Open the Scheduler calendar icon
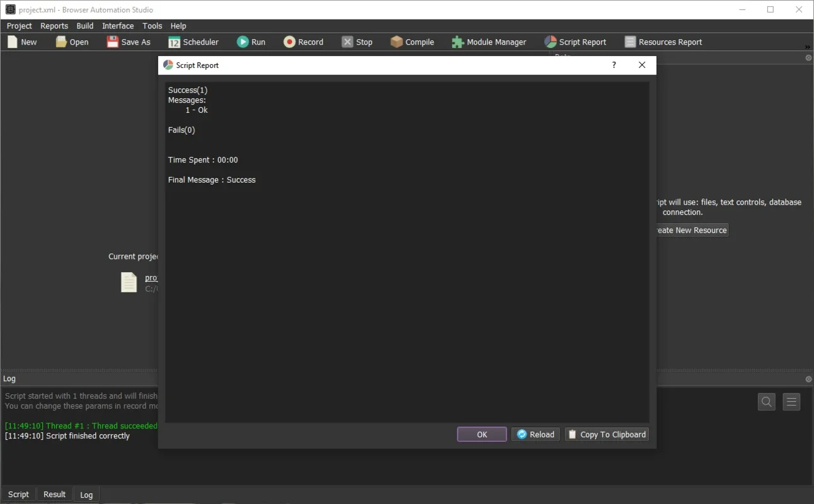 point(174,42)
